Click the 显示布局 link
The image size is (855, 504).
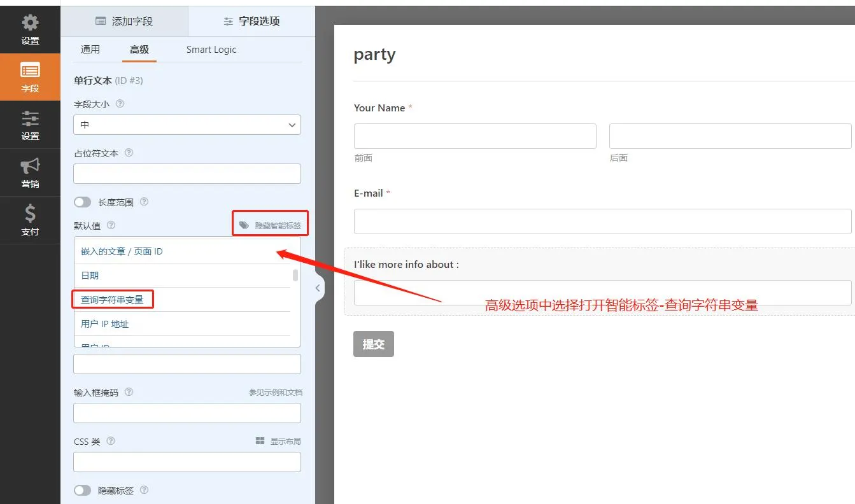pos(278,441)
